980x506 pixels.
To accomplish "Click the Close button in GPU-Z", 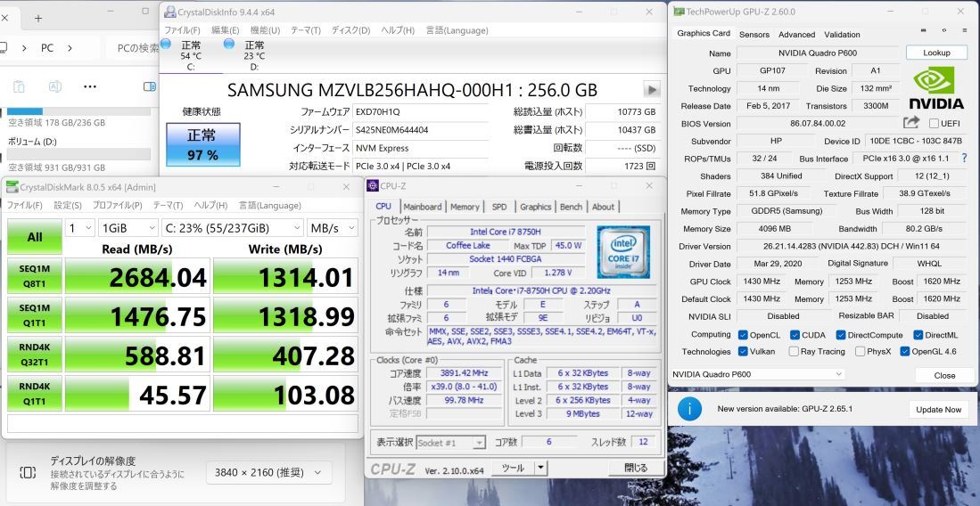I will [x=944, y=375].
